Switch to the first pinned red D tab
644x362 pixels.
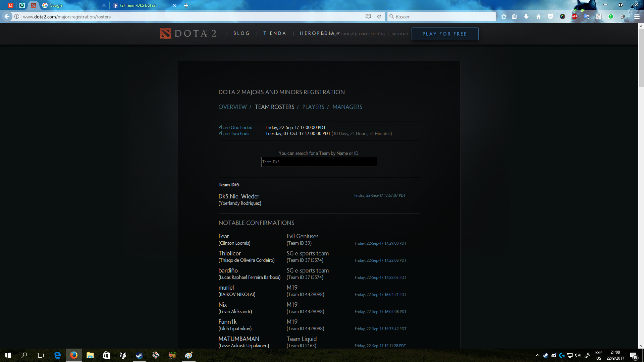(x=11, y=5)
